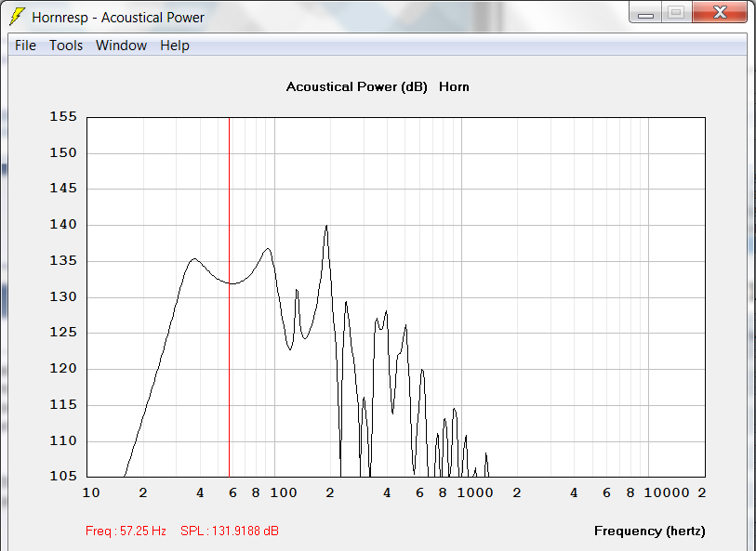Click the 1000 label on the frequency axis

(x=475, y=492)
